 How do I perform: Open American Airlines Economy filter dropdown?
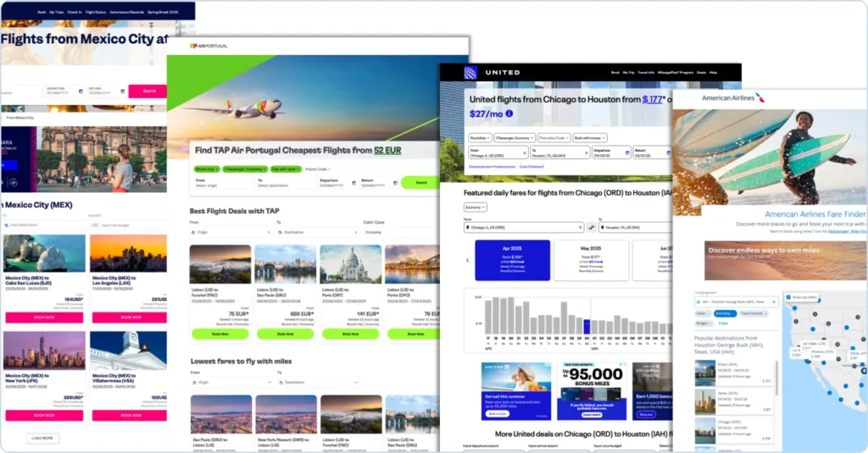coord(725,313)
